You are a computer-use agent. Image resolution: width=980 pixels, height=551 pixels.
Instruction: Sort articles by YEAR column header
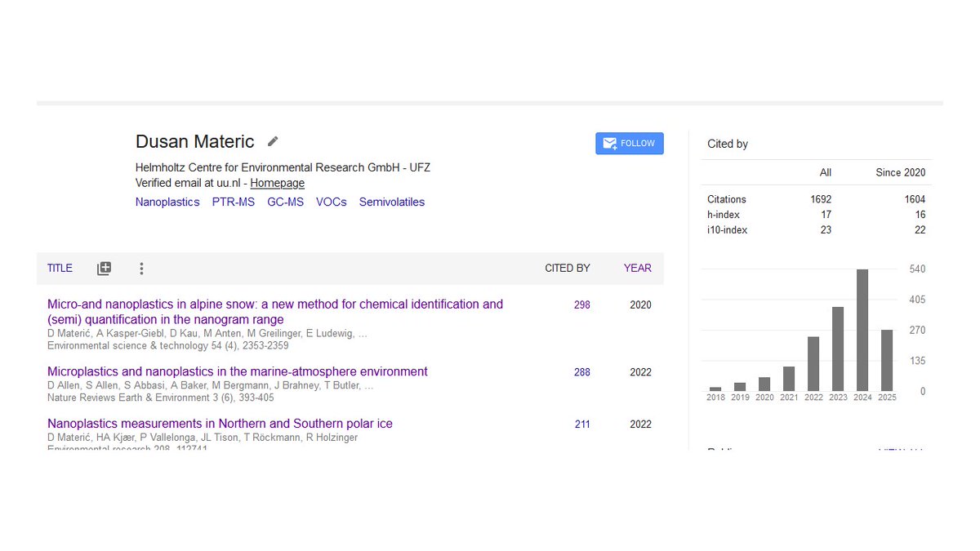coord(638,268)
